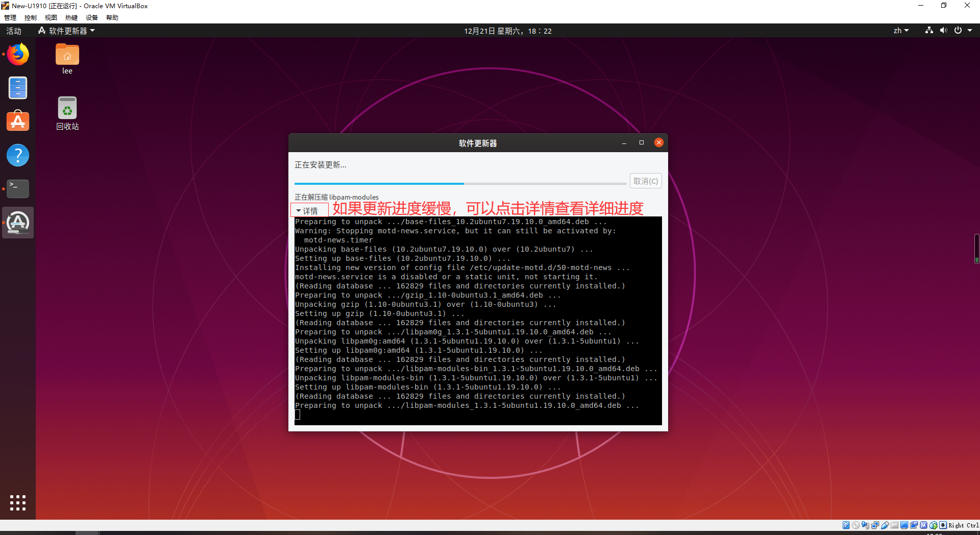Close the 软件更新器 dialog

pyautogui.click(x=659, y=142)
